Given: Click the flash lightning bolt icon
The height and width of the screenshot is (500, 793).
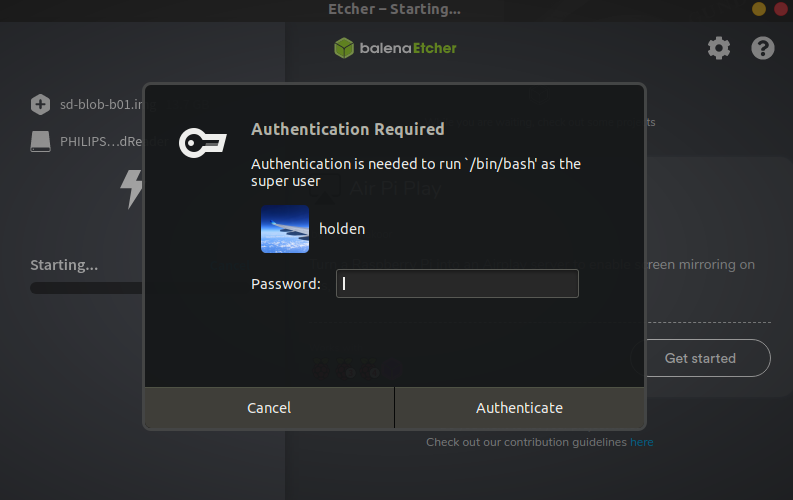Looking at the screenshot, I should coord(132,189).
